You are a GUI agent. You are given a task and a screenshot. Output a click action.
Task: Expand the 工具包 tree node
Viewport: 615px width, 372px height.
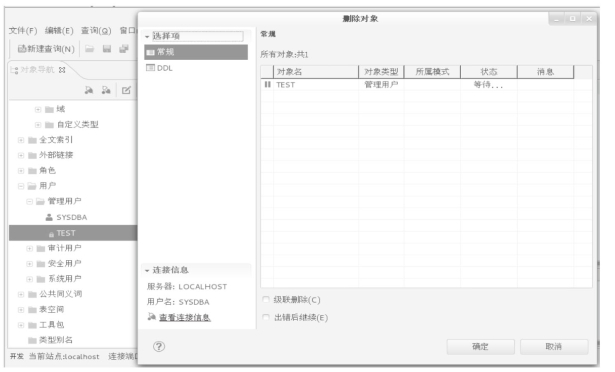click(21, 325)
